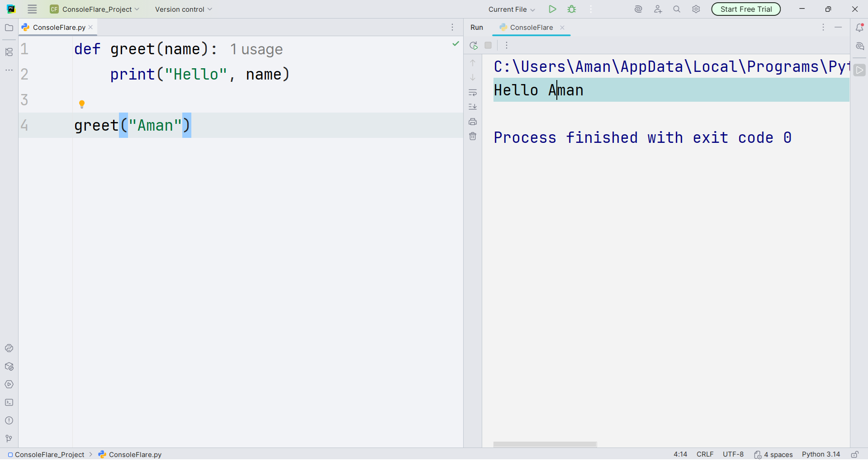Open the Current File run configuration dropdown
This screenshot has width=868, height=462.
(510, 9)
